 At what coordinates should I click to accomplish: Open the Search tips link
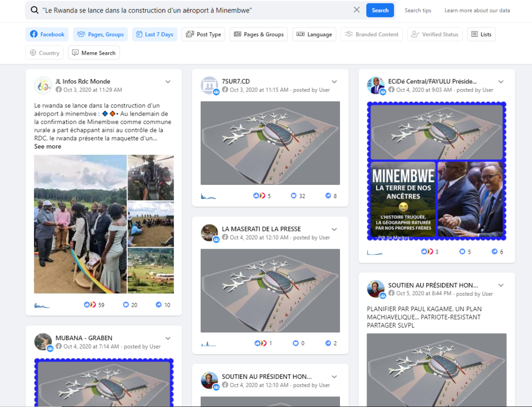click(x=418, y=10)
